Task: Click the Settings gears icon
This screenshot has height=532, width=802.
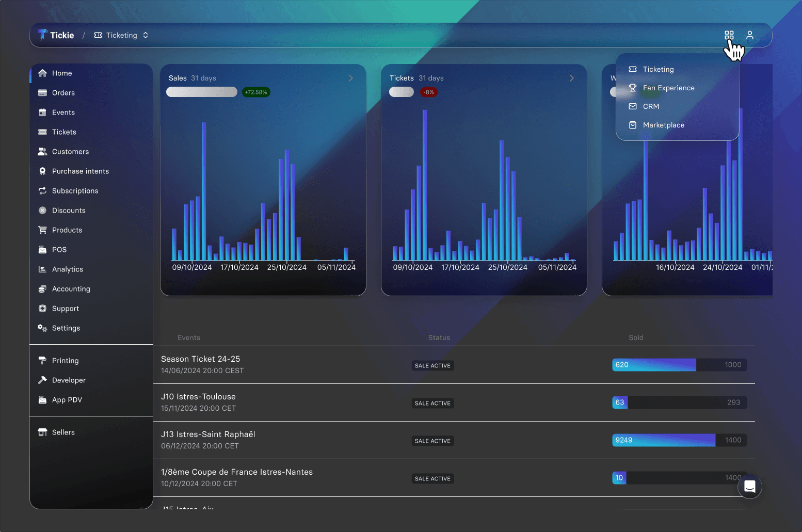Action: click(42, 328)
